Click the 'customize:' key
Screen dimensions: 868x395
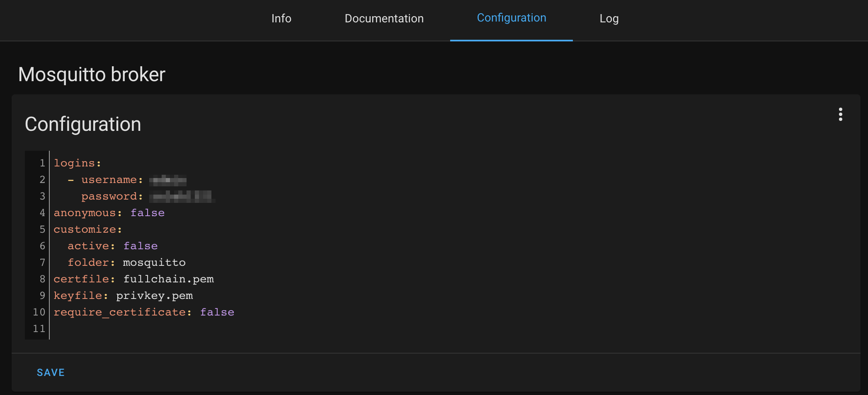[x=88, y=229]
